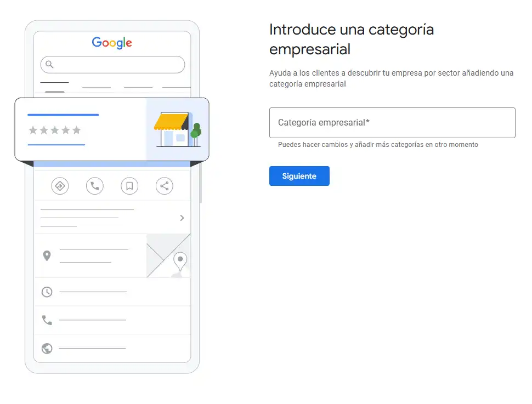Image resolution: width=532 pixels, height=404 pixels.
Task: Click the storefront illustration thumbnail
Action: (177, 129)
